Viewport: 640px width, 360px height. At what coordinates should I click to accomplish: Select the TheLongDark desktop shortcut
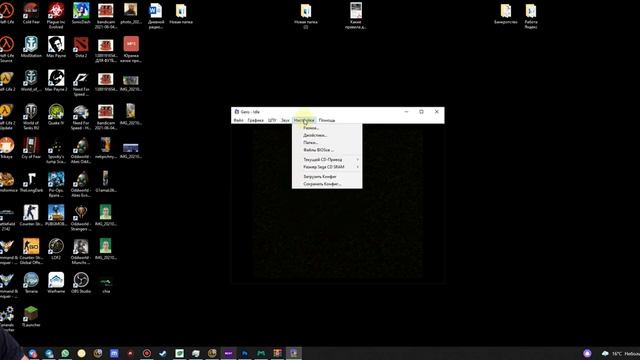(31, 182)
